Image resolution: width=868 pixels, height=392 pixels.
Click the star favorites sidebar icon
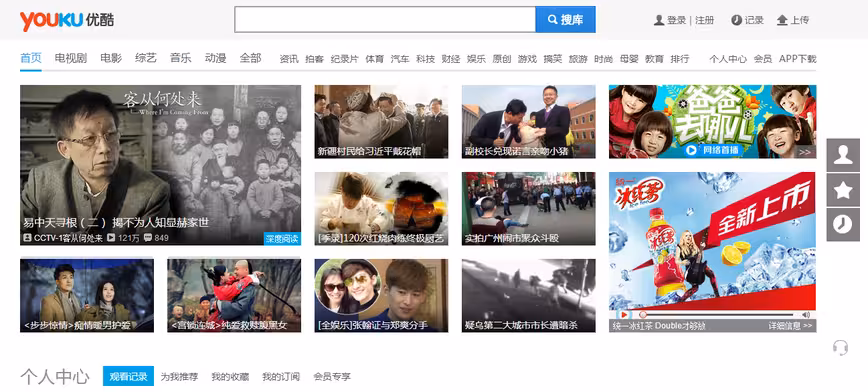843,190
